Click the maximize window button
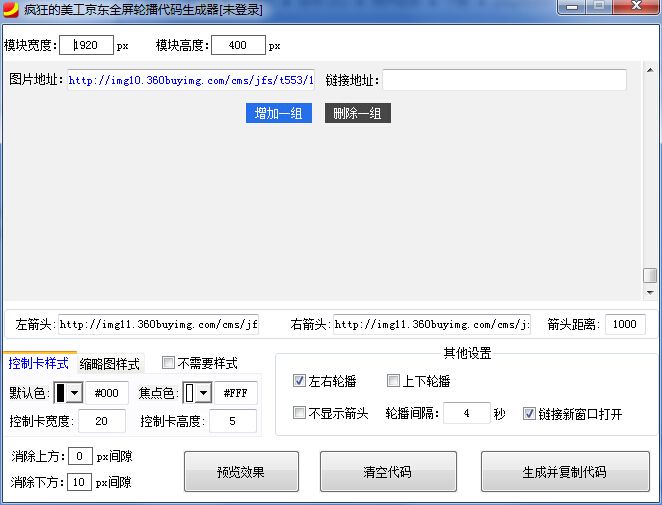 (599, 7)
